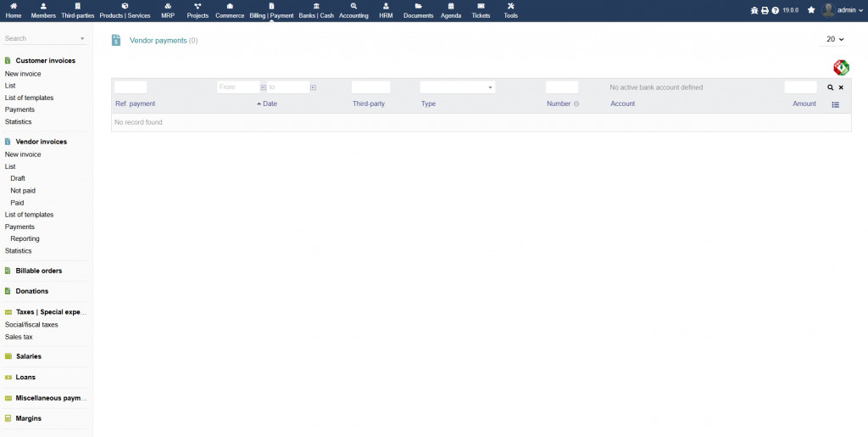
Task: Open Not paid vendor invoices
Action: tap(23, 191)
